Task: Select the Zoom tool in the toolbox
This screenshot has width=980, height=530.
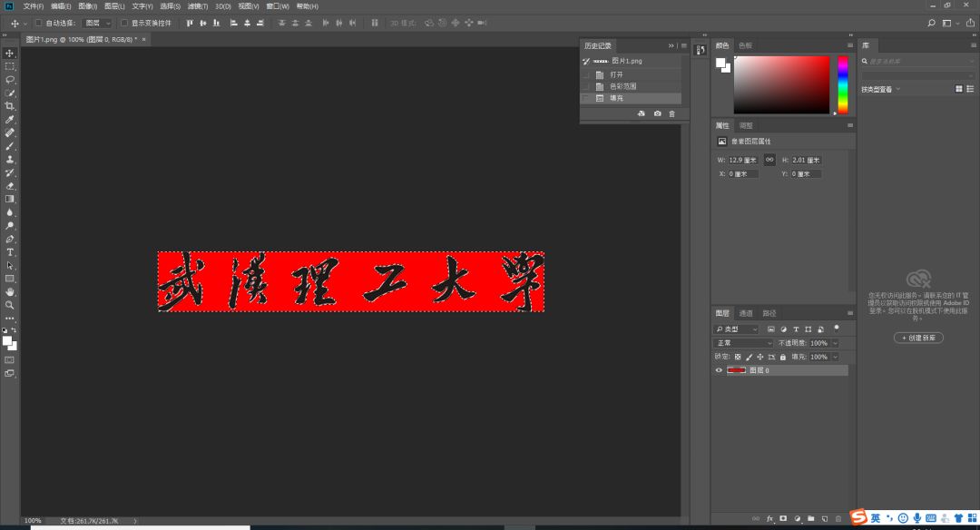Action: pos(9,305)
